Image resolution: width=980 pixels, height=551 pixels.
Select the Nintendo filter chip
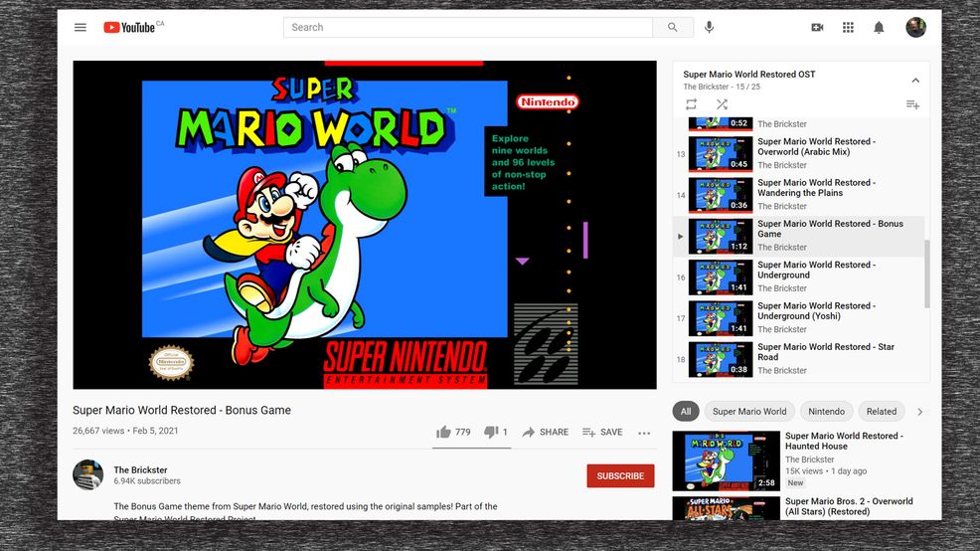tap(826, 412)
